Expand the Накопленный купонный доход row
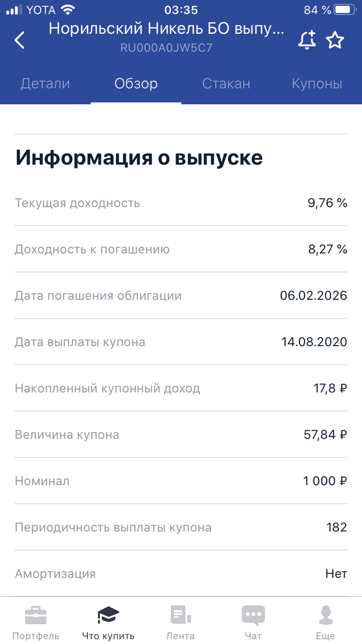Viewport: 362px width, 644px height. [181, 388]
